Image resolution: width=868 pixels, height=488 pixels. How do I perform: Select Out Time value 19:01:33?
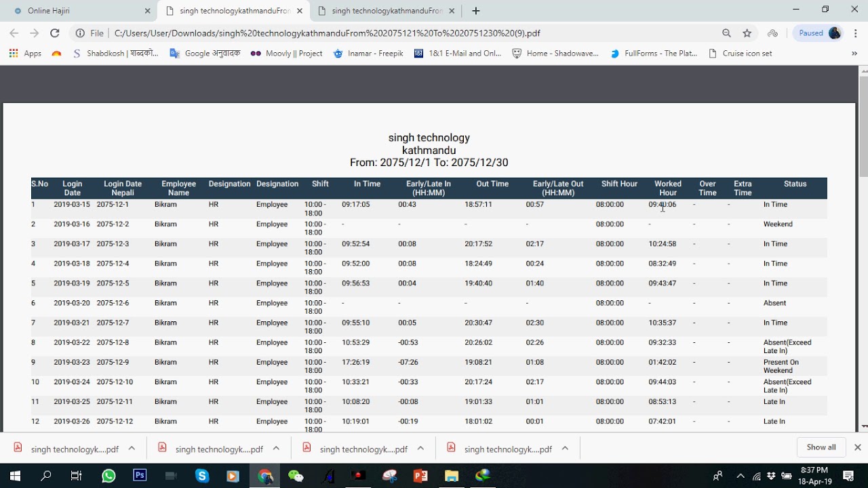[x=479, y=401]
